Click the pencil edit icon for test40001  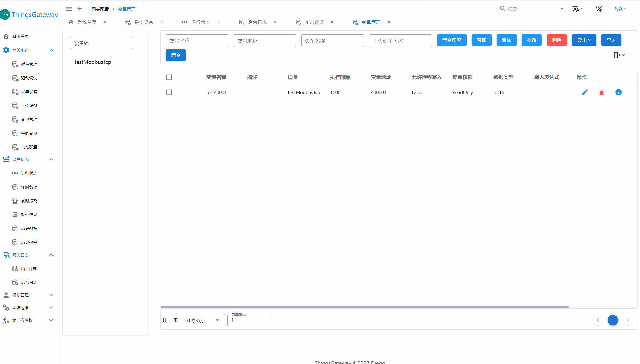pyautogui.click(x=584, y=92)
